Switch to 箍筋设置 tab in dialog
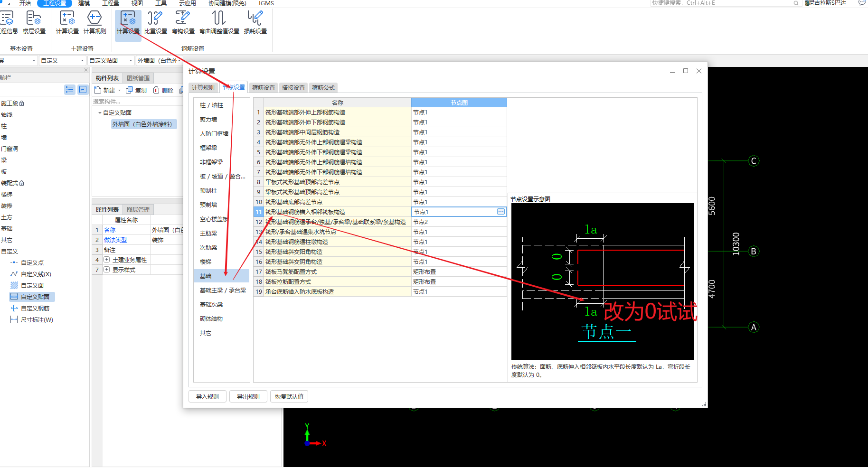Screen dimensions: 868x468 coord(264,87)
